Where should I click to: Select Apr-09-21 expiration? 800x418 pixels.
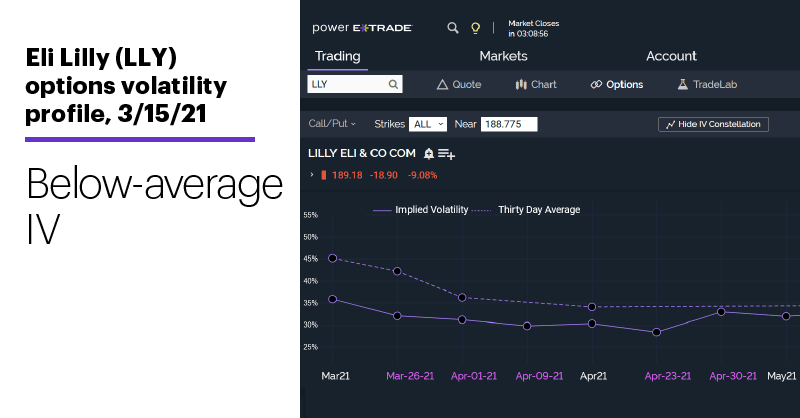click(539, 376)
